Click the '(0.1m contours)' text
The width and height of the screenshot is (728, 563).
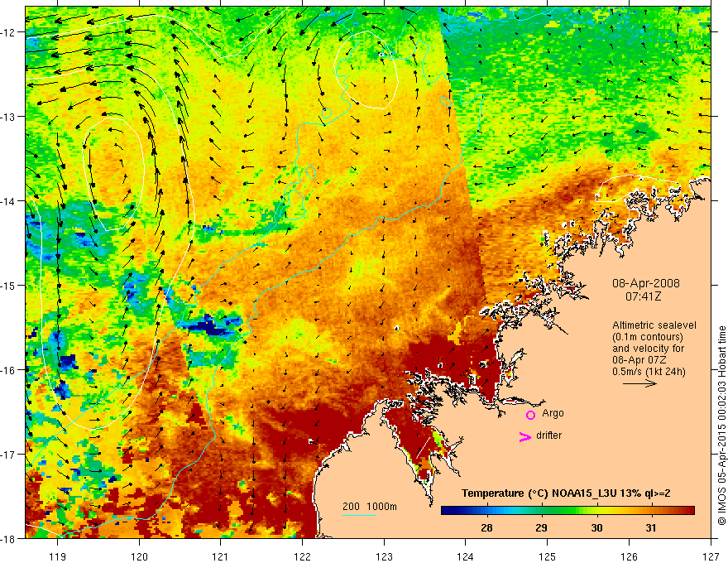click(648, 337)
